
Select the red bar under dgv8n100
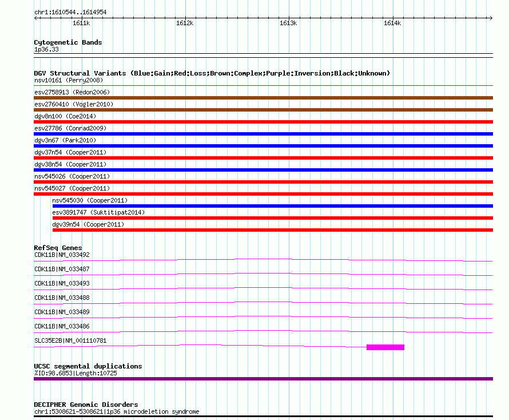(x=263, y=122)
